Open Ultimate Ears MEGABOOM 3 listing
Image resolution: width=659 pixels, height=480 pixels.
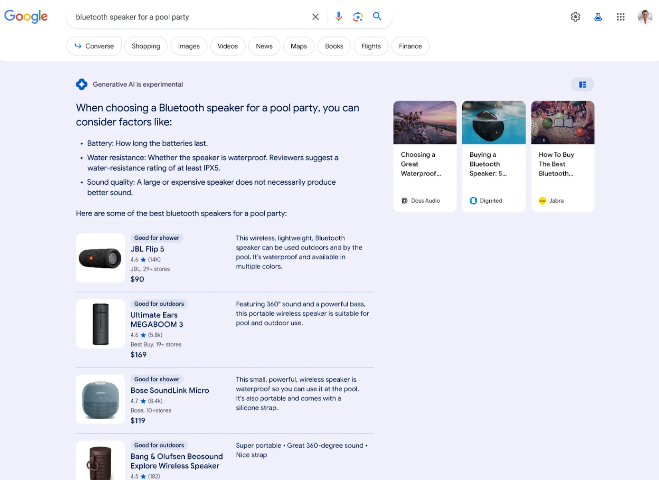point(156,320)
